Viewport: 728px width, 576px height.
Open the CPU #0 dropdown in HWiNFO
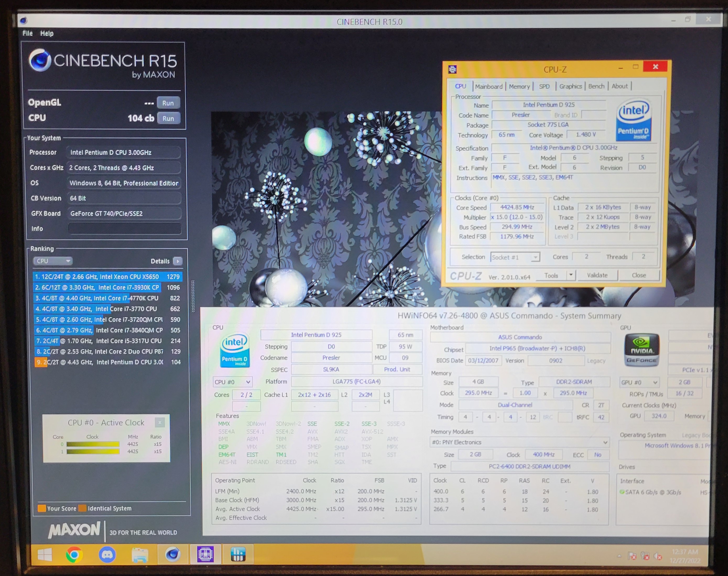pyautogui.click(x=232, y=382)
